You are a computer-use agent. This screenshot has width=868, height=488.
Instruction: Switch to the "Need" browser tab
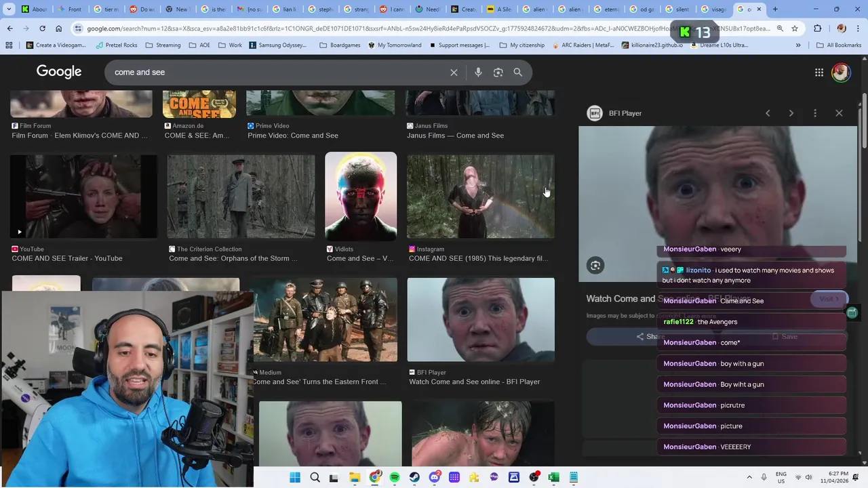coord(428,9)
